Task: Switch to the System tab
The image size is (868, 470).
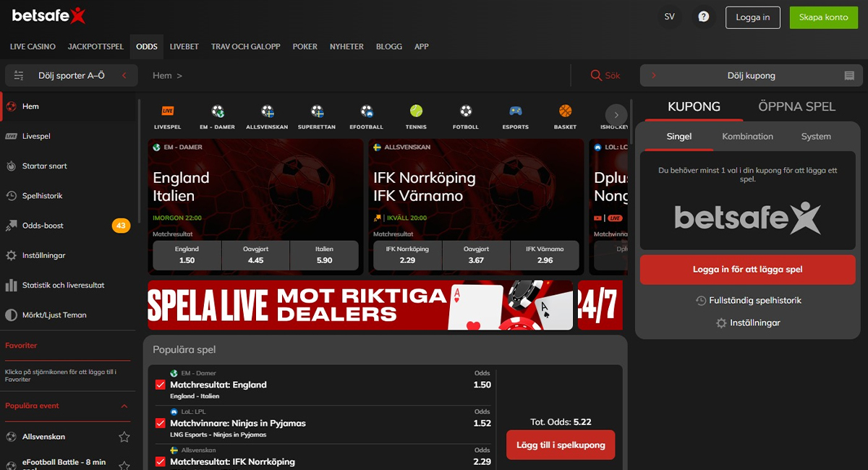Action: pyautogui.click(x=816, y=137)
